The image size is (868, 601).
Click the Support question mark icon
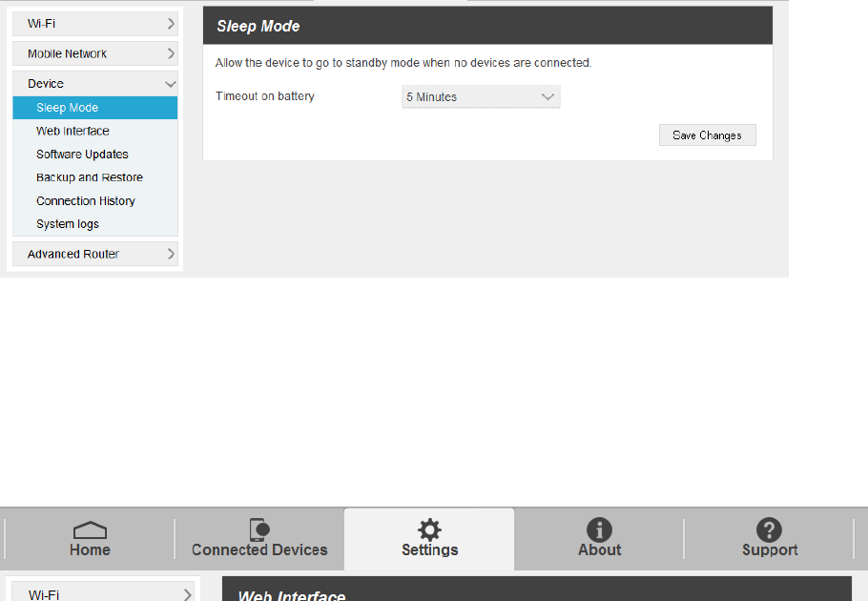click(769, 529)
